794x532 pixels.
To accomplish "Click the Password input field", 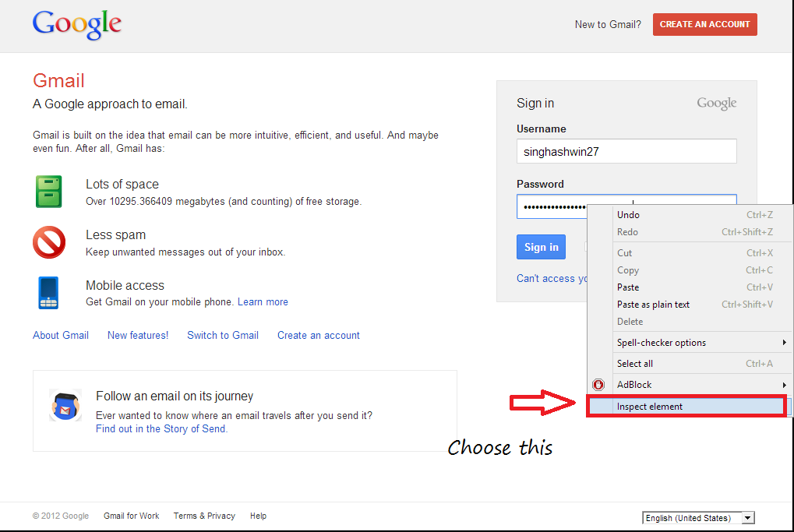I will coord(552,206).
